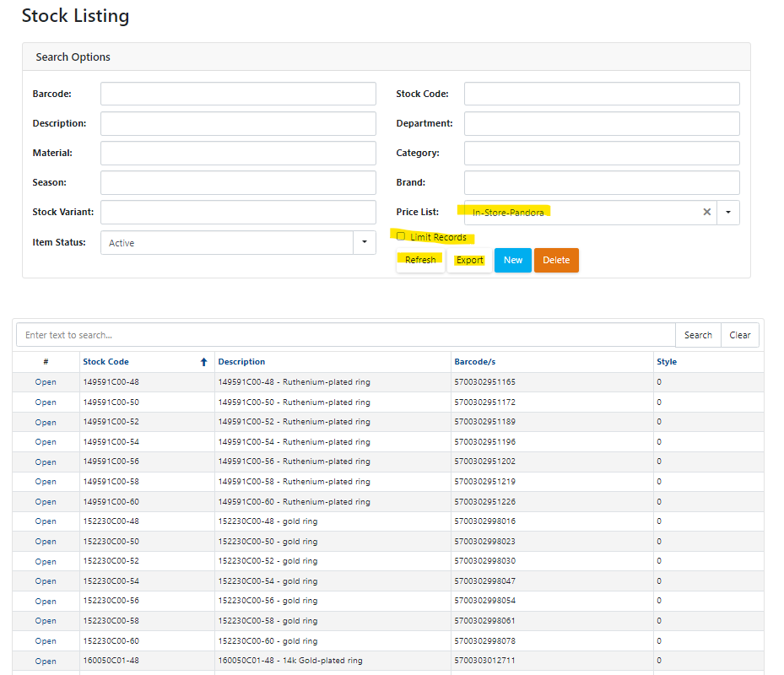Click the Export button
This screenshot has width=784, height=675.
[x=469, y=260]
